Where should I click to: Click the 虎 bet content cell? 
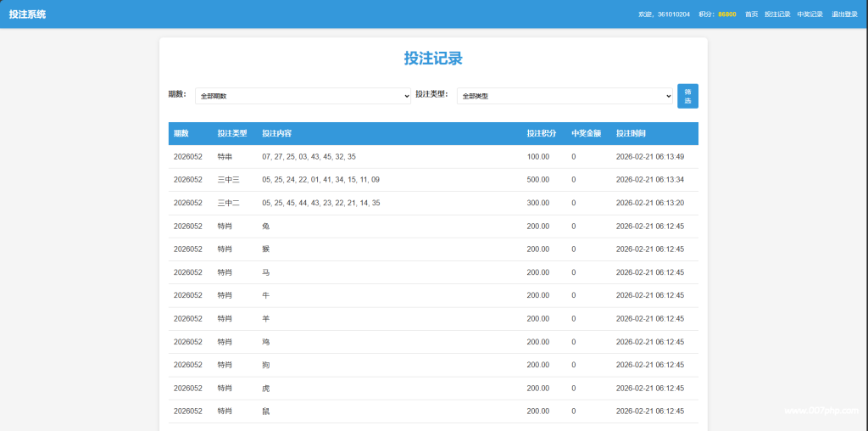[x=265, y=389]
